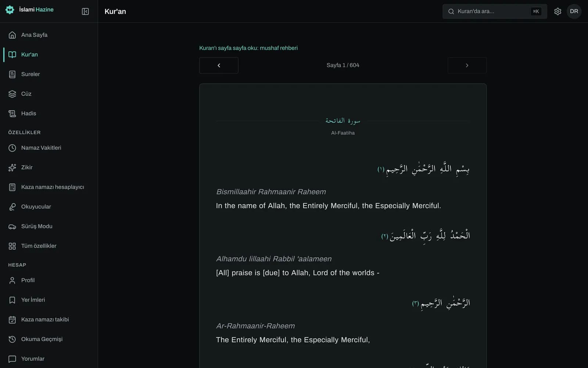Select the Sureler menu label

point(31,74)
